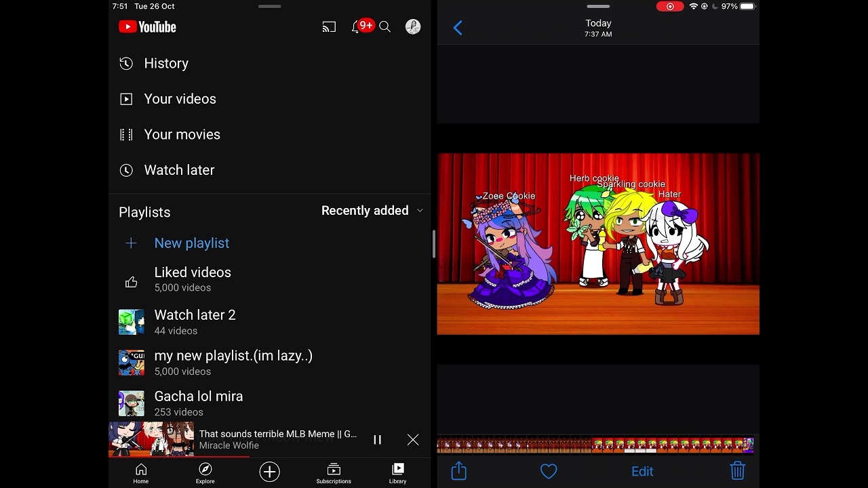Delete the video with the trash icon
868x488 pixels.
pos(737,470)
